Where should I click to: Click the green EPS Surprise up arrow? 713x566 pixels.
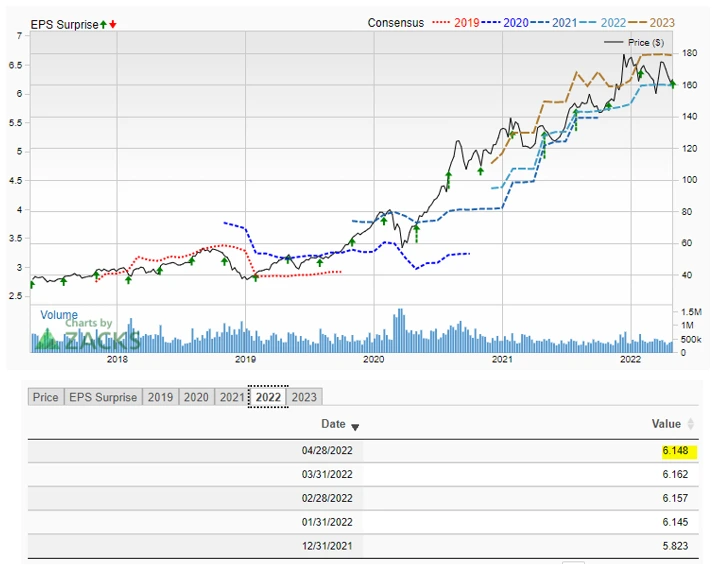pyautogui.click(x=104, y=25)
